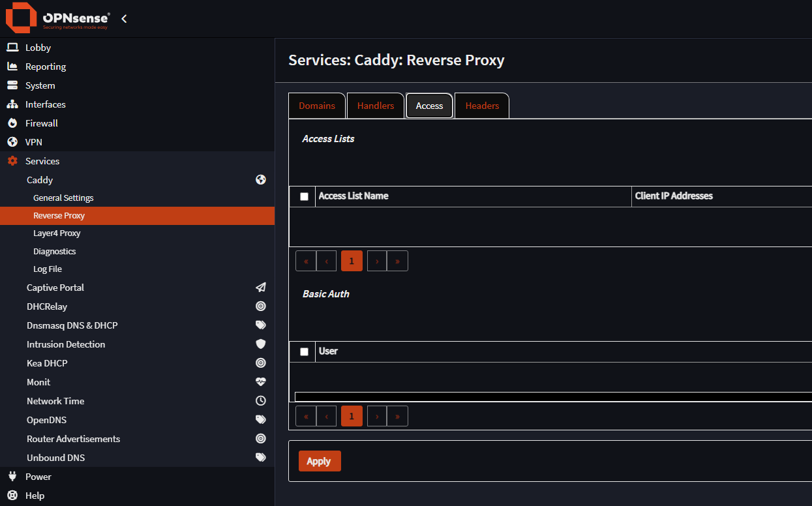Click the Firewall flame icon
Screen dimensions: 812x506
tap(12, 123)
